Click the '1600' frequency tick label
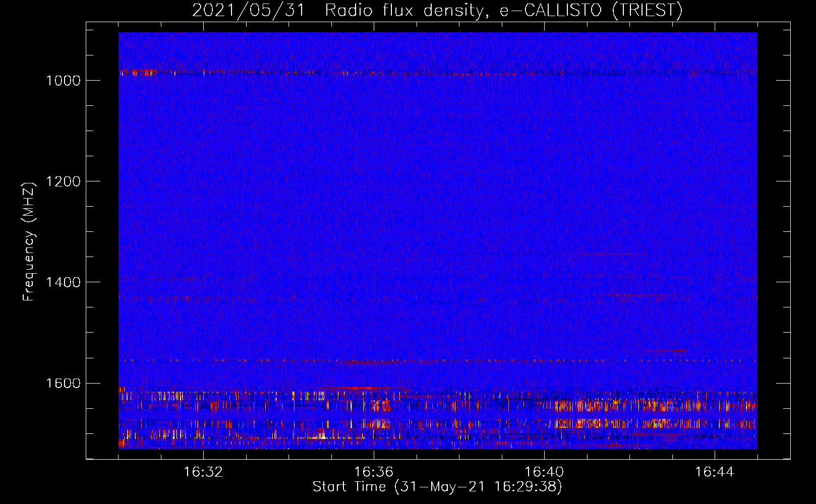The image size is (816, 504). coord(64,383)
